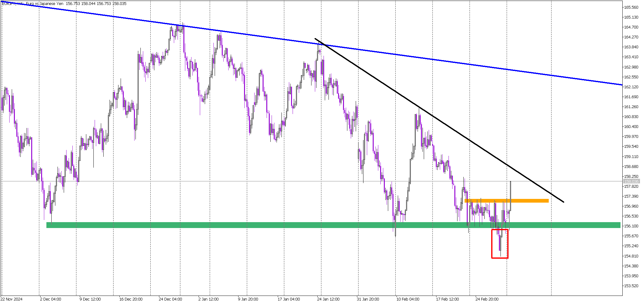Click the 156.530 price axis label

click(x=631, y=216)
